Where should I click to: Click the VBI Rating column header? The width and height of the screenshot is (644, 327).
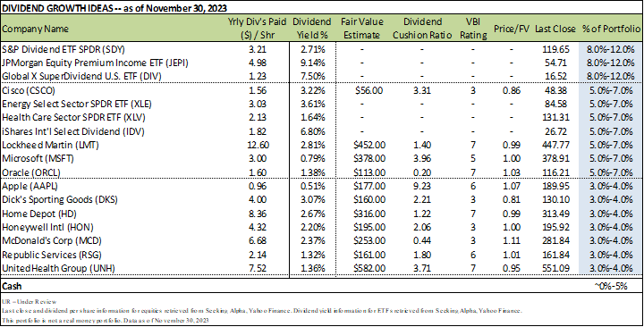473,29
